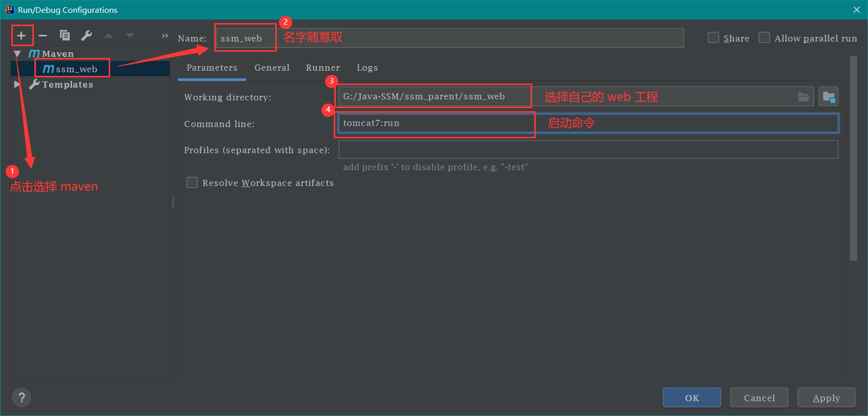
Task: Toggle Allow parallel run checkbox
Action: 764,38
